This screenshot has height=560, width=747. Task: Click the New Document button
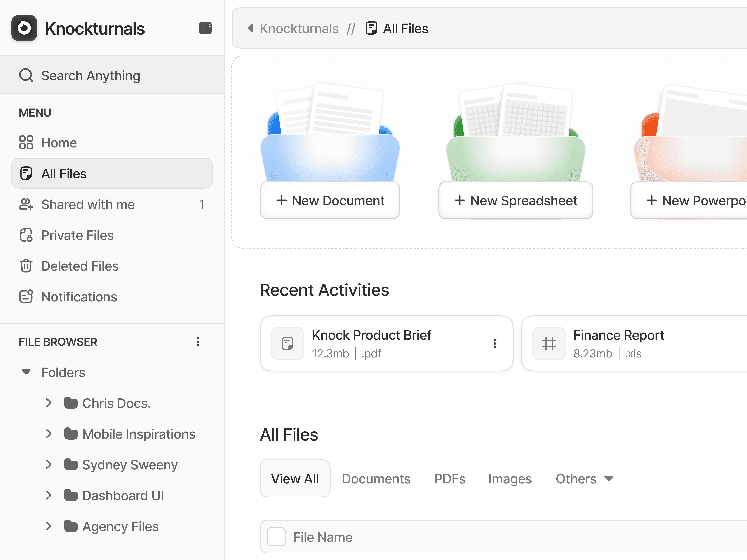330,201
